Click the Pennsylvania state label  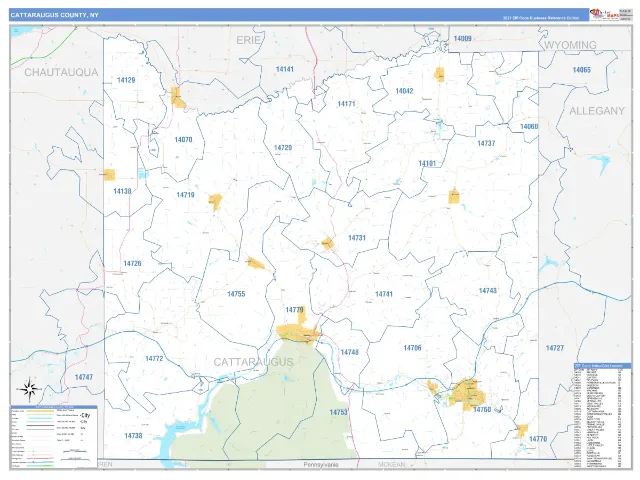click(x=321, y=464)
